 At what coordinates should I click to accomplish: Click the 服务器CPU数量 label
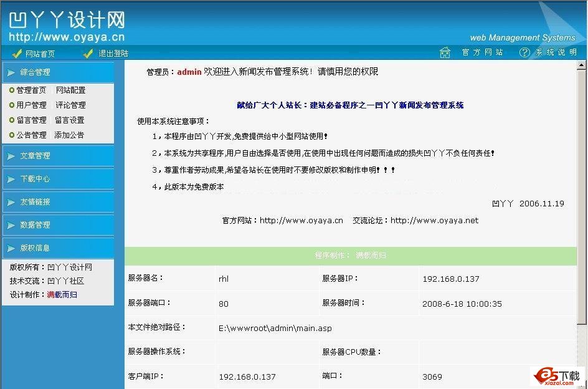[x=351, y=352]
